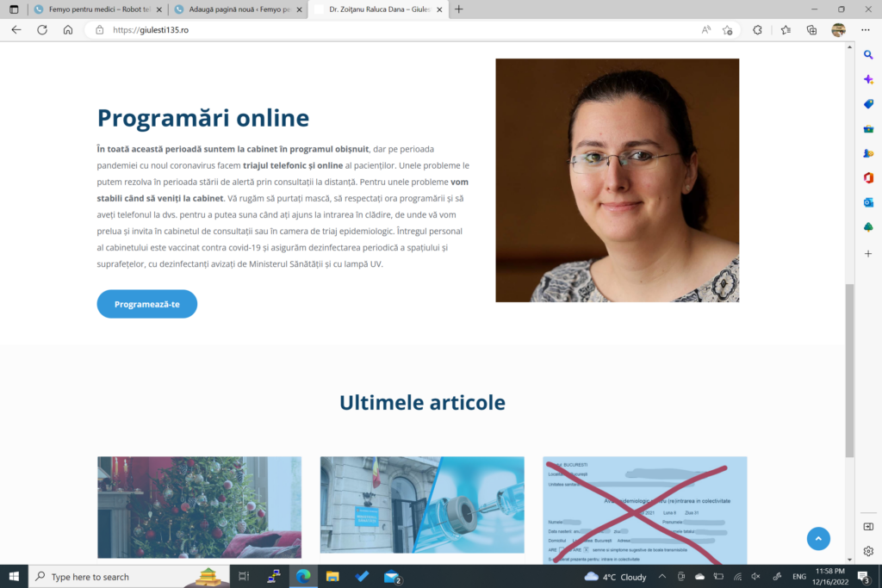Open the Collections panel
The height and width of the screenshot is (588, 882).
(x=811, y=30)
